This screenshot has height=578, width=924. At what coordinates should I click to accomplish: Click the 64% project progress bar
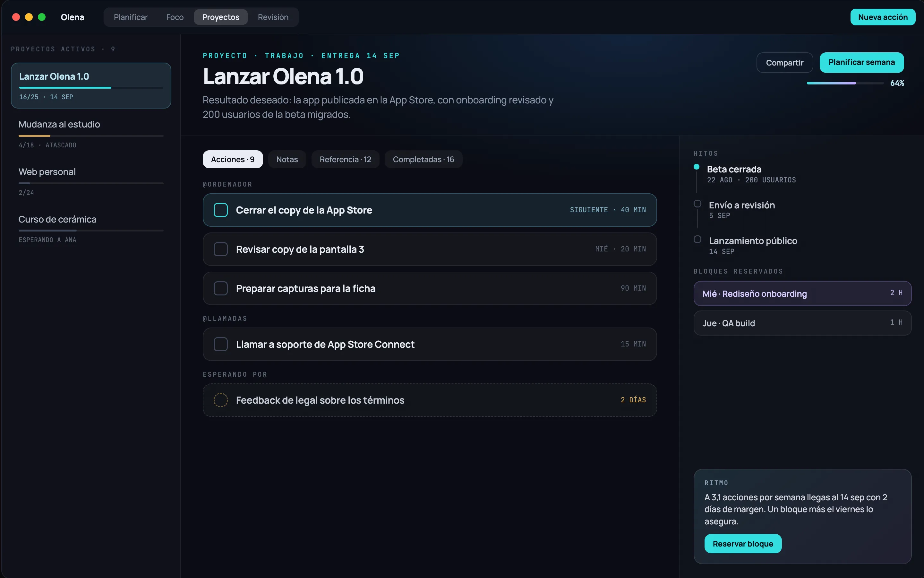click(845, 83)
